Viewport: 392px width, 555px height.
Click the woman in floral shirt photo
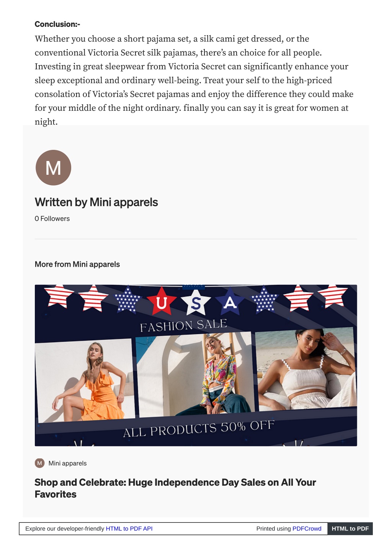point(195,374)
